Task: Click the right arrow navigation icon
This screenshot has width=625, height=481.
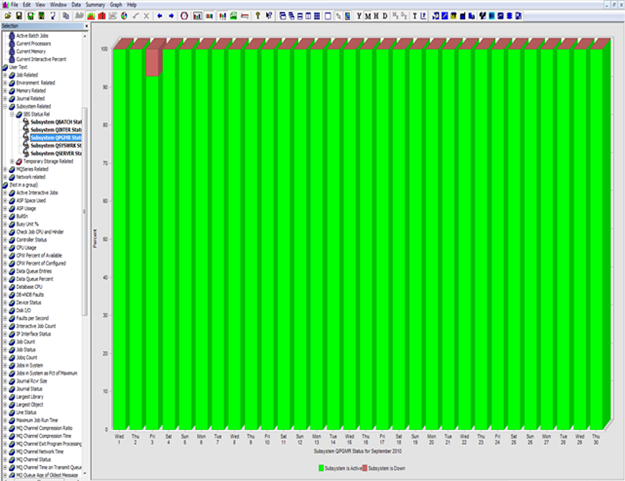Action: [171, 16]
